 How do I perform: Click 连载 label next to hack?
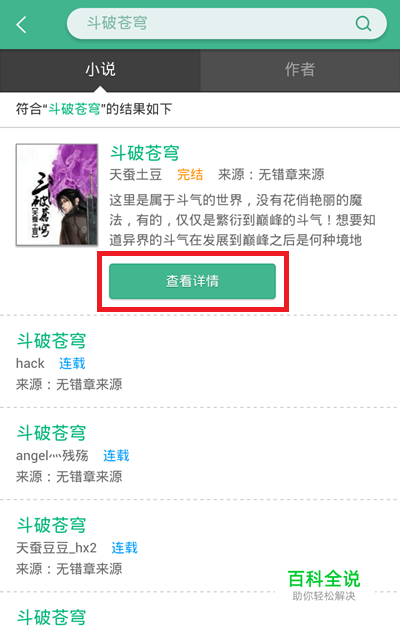point(72,364)
